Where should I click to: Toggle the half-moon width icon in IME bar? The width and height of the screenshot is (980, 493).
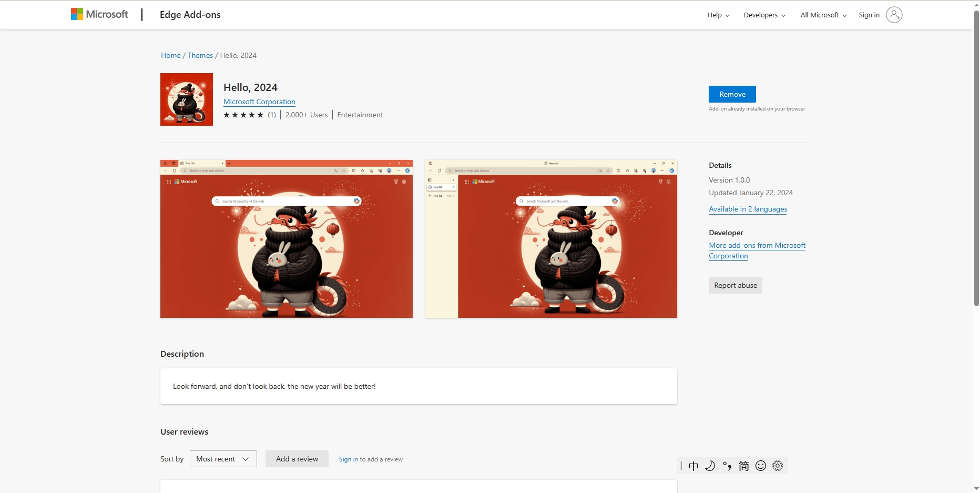click(x=710, y=466)
